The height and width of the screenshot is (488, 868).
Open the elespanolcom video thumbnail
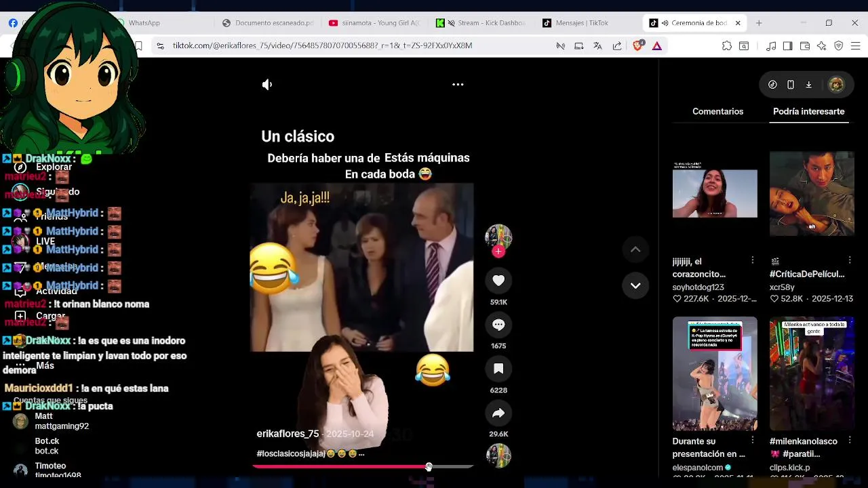click(715, 373)
